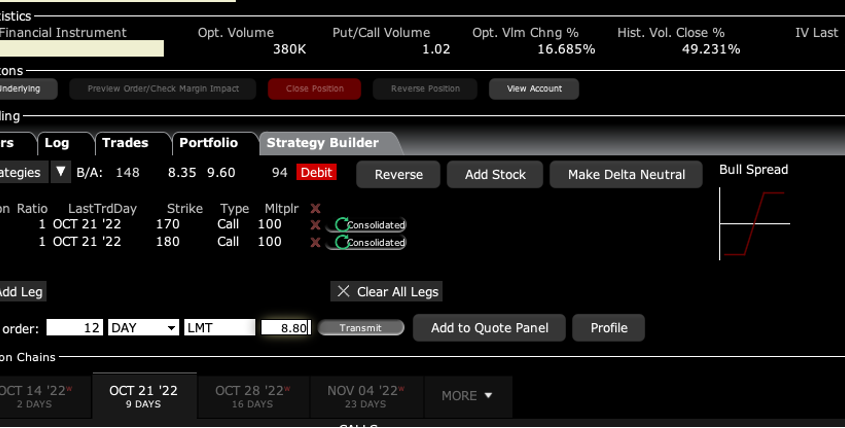Click the Add Stock button
The height and width of the screenshot is (428, 845).
click(x=495, y=174)
